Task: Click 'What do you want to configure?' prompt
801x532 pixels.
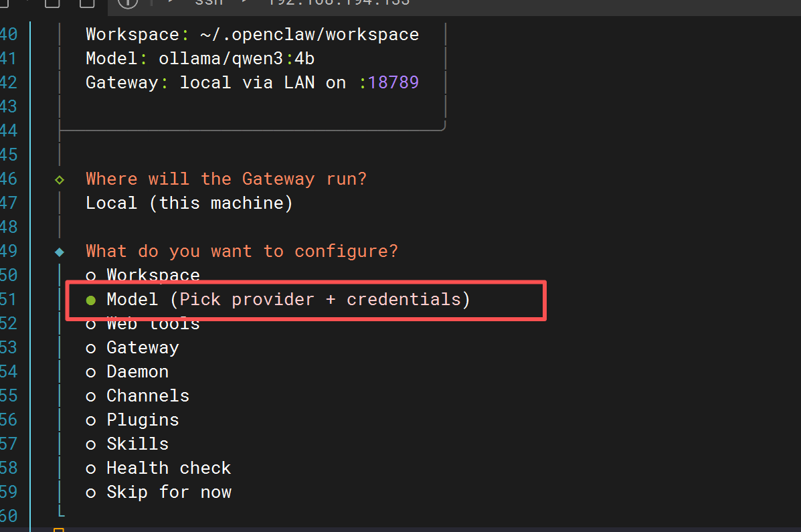Action: [242, 252]
